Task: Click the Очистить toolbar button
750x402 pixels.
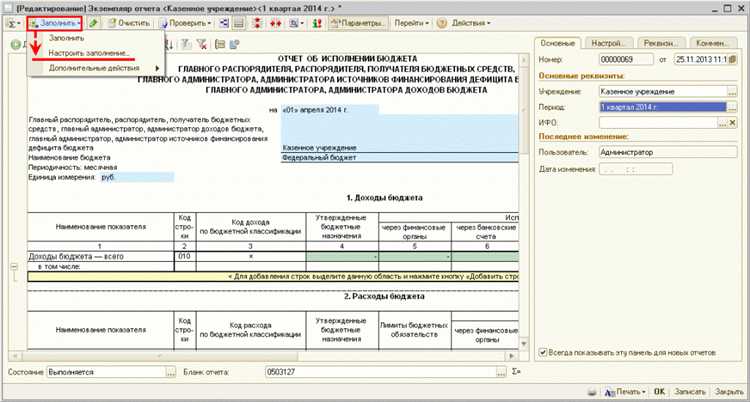Action: coord(130,21)
